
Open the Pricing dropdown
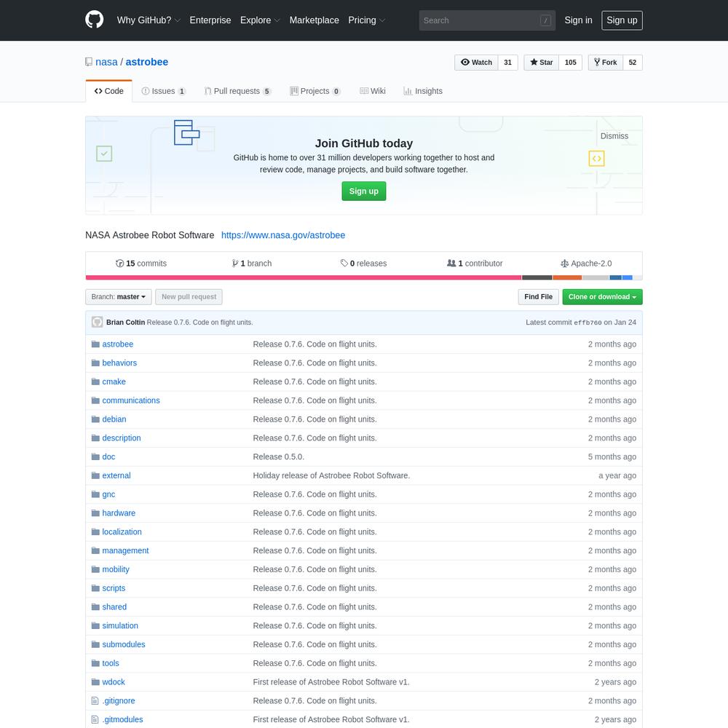[x=367, y=20]
